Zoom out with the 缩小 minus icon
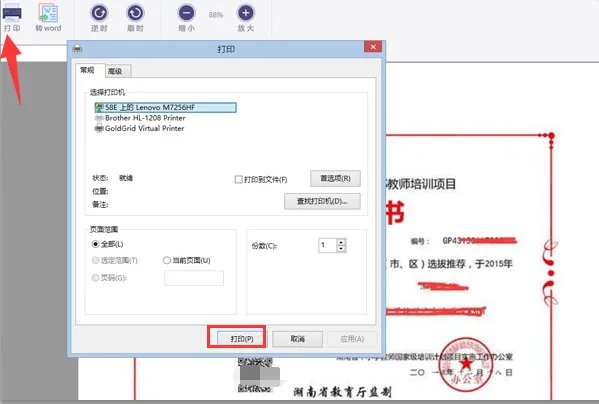This screenshot has width=599, height=404. 186,13
